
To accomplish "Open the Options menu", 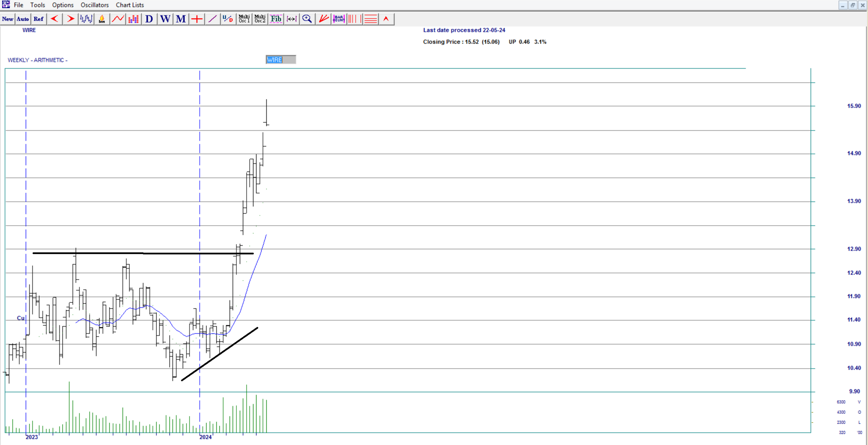I will [63, 5].
